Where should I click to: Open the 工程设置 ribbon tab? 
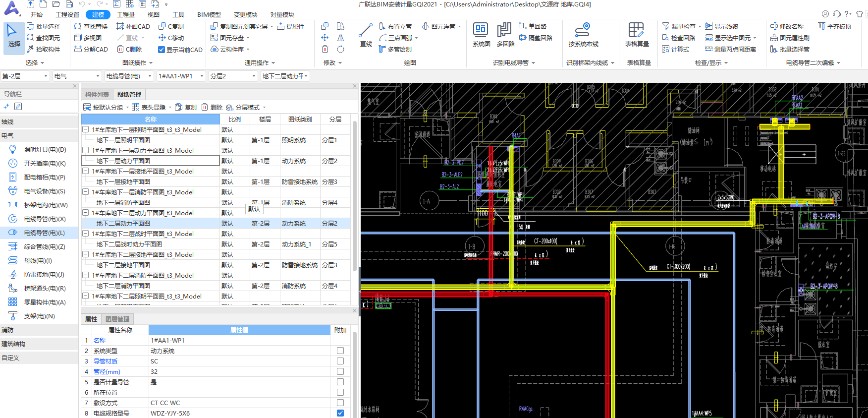pyautogui.click(x=67, y=14)
